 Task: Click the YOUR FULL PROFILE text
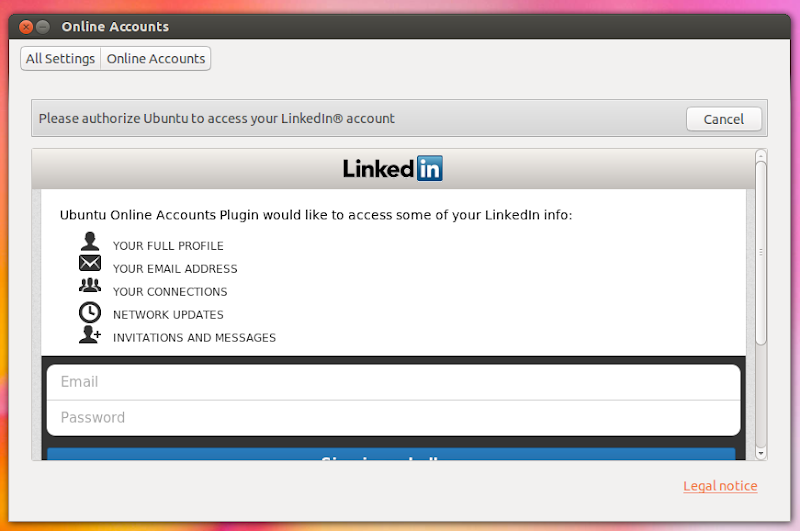(x=168, y=246)
